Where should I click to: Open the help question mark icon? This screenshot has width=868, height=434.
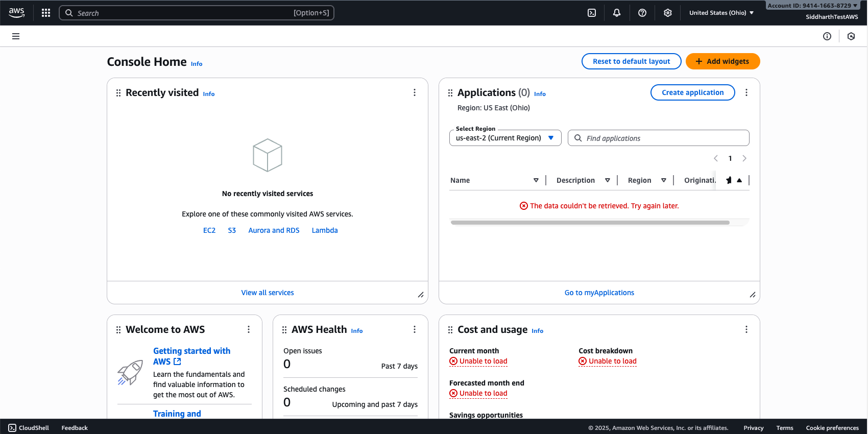pyautogui.click(x=642, y=13)
